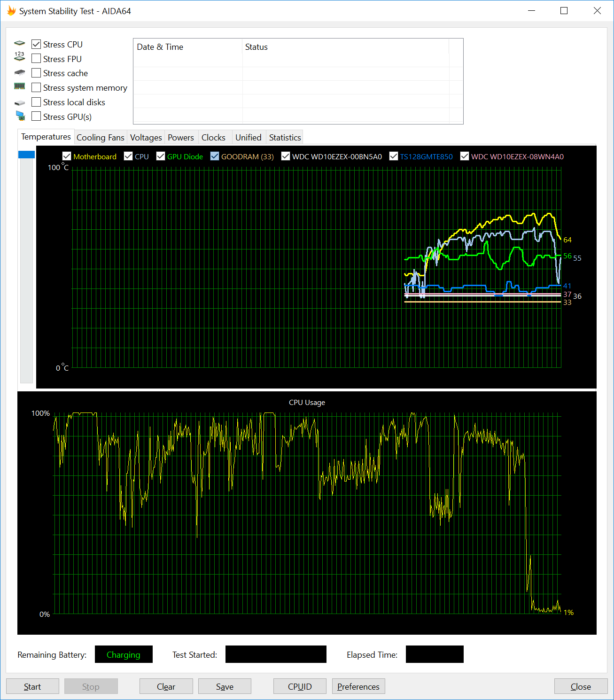Click the blue graph slider beside temperature chart
The width and height of the screenshot is (614, 700).
[26, 155]
